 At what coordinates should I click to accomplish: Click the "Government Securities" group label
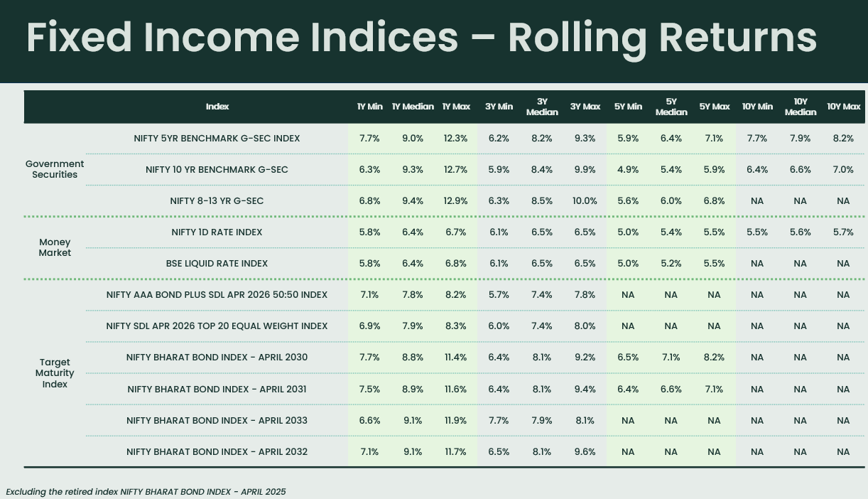tap(55, 169)
